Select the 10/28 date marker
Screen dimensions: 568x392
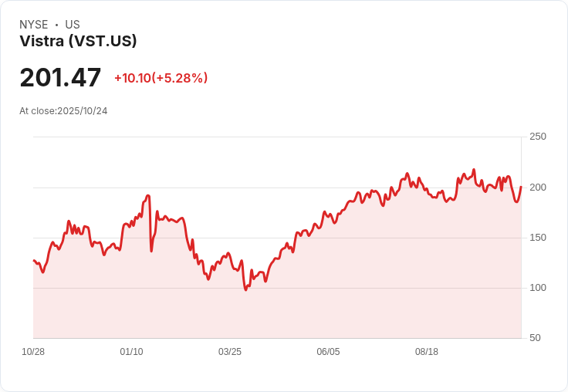tap(33, 352)
